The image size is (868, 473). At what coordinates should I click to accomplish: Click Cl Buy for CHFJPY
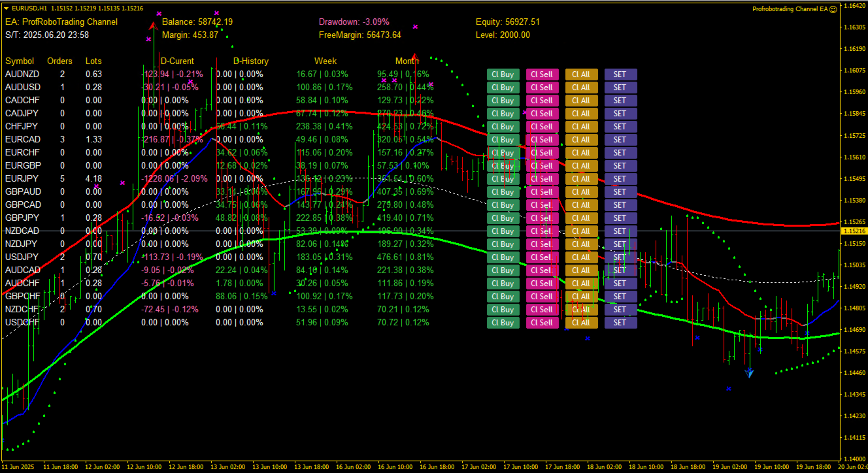(503, 127)
